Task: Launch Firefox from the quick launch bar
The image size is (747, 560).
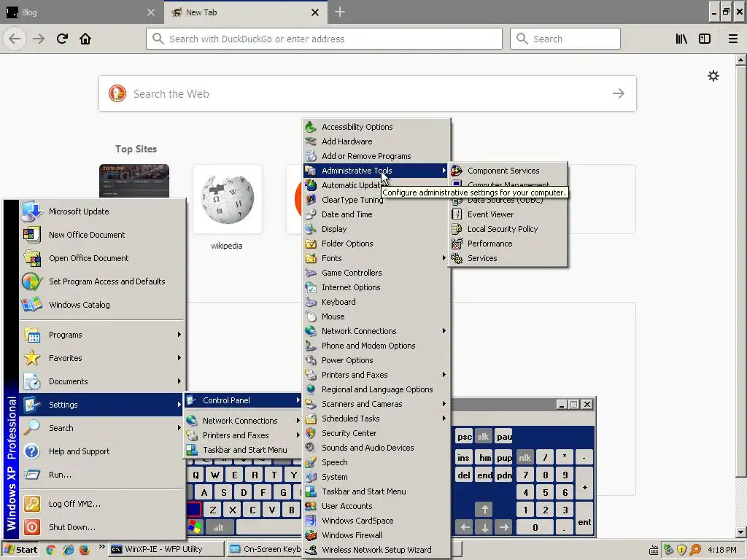Action: (x=85, y=550)
